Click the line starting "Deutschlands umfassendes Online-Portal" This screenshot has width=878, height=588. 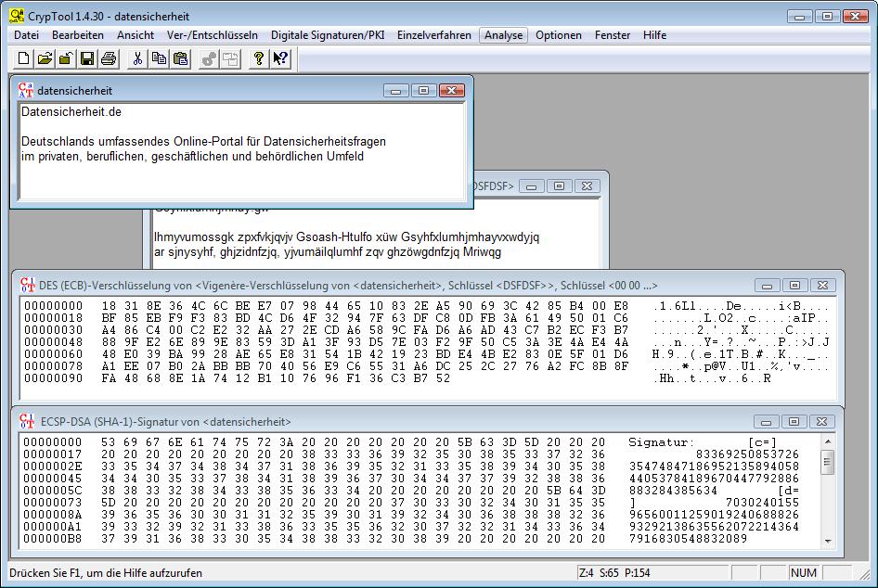[203, 142]
